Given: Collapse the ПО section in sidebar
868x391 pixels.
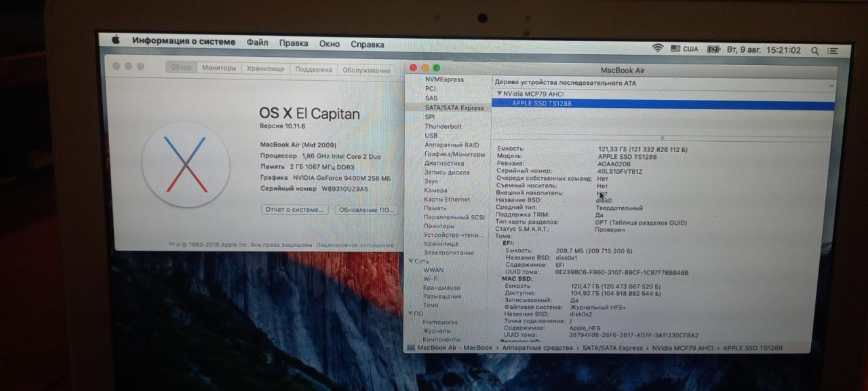Looking at the screenshot, I should [x=410, y=314].
